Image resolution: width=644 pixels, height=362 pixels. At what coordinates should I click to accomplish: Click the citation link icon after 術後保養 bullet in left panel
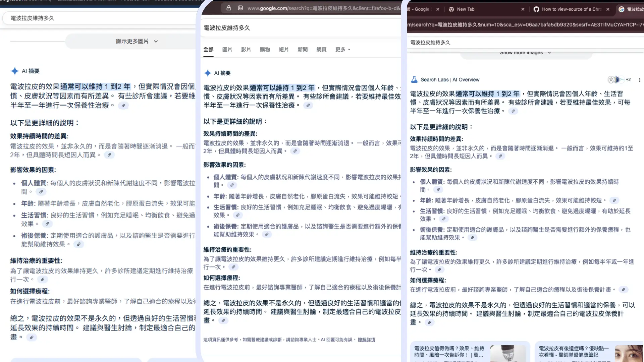point(78,244)
